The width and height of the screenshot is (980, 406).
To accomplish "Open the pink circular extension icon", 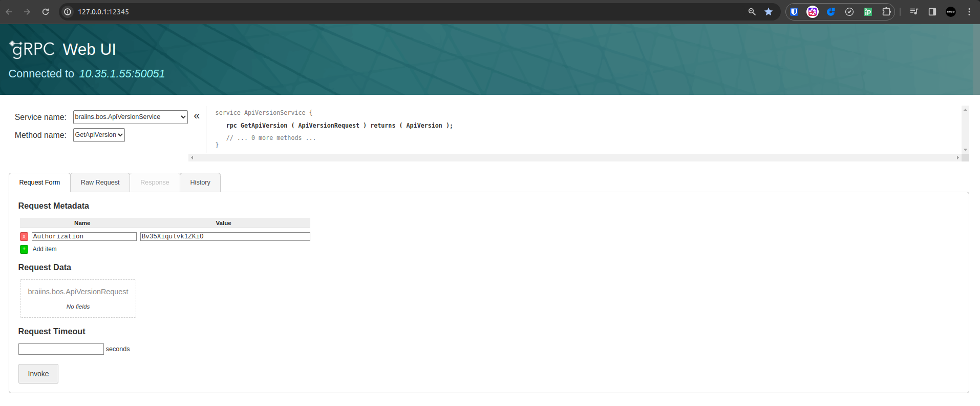I will coord(813,12).
